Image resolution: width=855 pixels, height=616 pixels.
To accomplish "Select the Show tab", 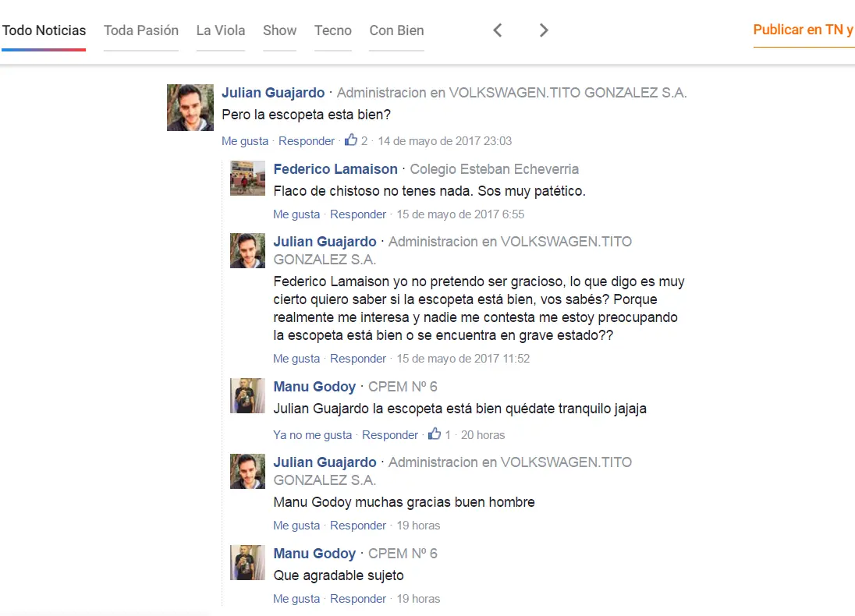I will pos(280,30).
